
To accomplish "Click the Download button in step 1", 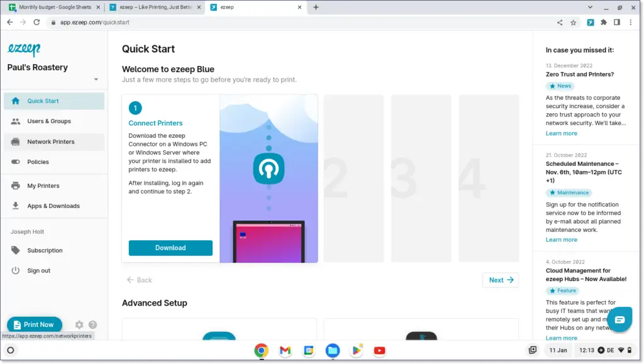I will click(x=170, y=248).
